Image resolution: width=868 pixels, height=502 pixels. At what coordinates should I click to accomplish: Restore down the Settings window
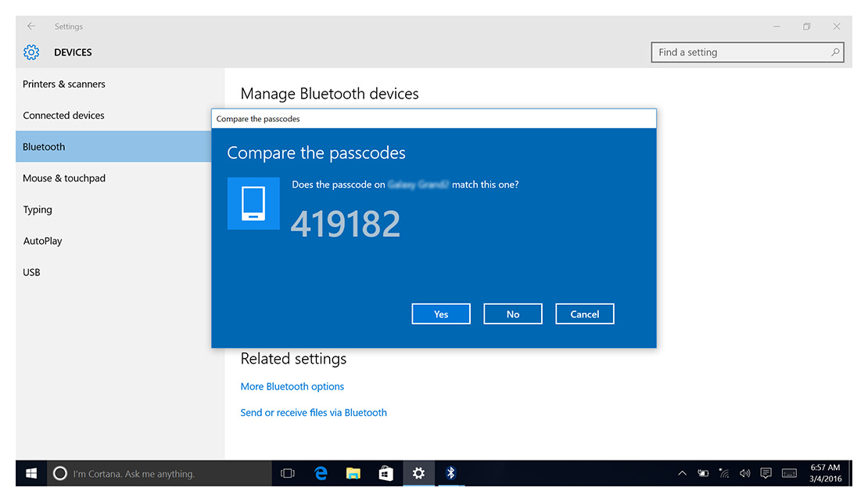(806, 26)
